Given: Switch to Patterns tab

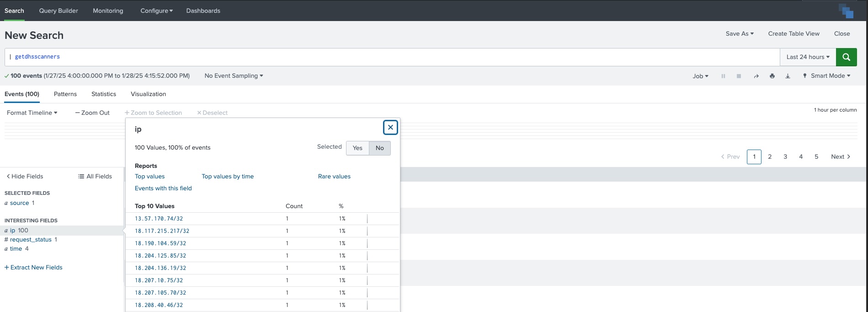Looking at the screenshot, I should point(65,94).
